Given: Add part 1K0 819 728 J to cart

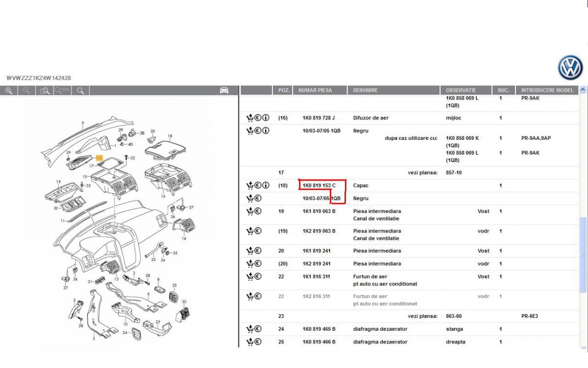Looking at the screenshot, I should coord(249,118).
